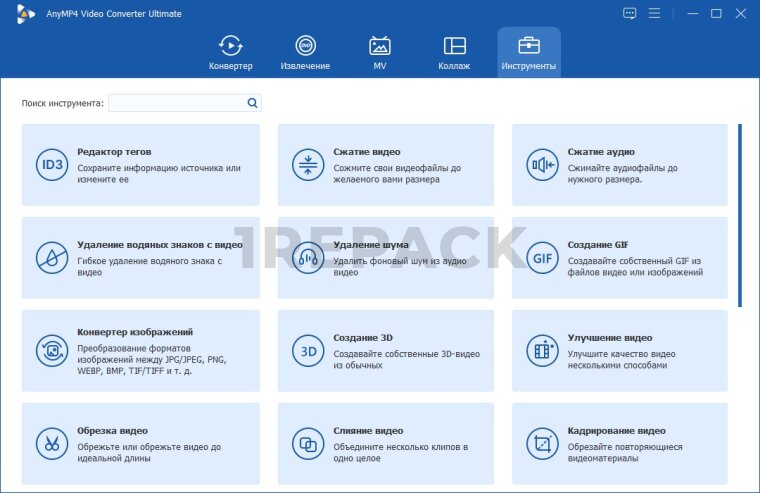Click into the tool search field

click(x=176, y=103)
